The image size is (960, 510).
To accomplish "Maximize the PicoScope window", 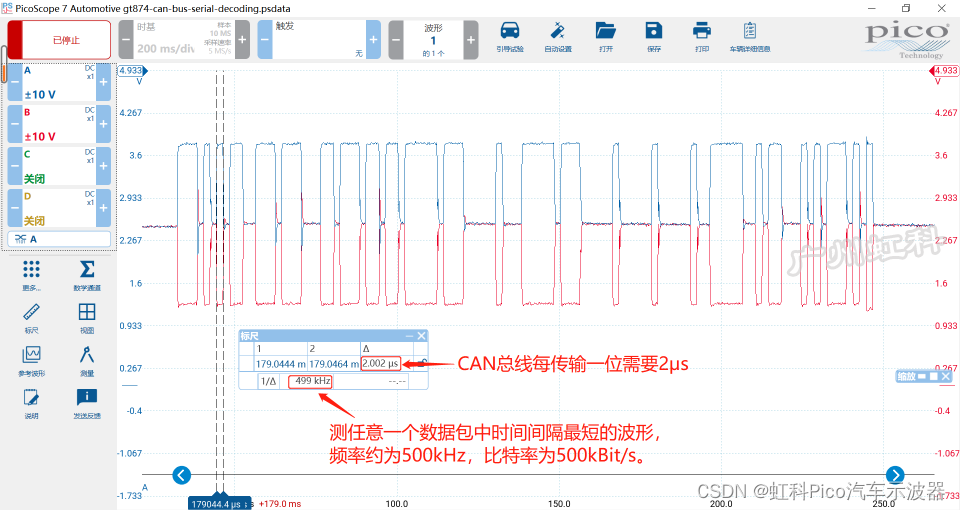I will [906, 8].
